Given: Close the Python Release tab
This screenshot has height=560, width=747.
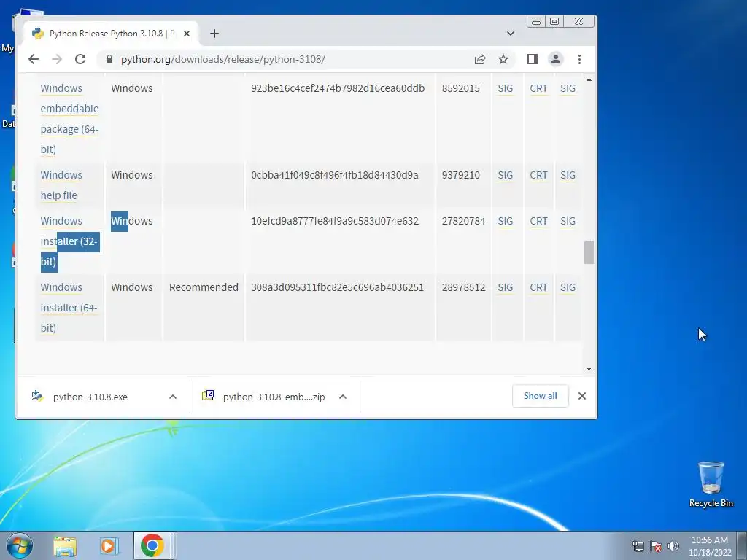Looking at the screenshot, I should click(x=187, y=34).
